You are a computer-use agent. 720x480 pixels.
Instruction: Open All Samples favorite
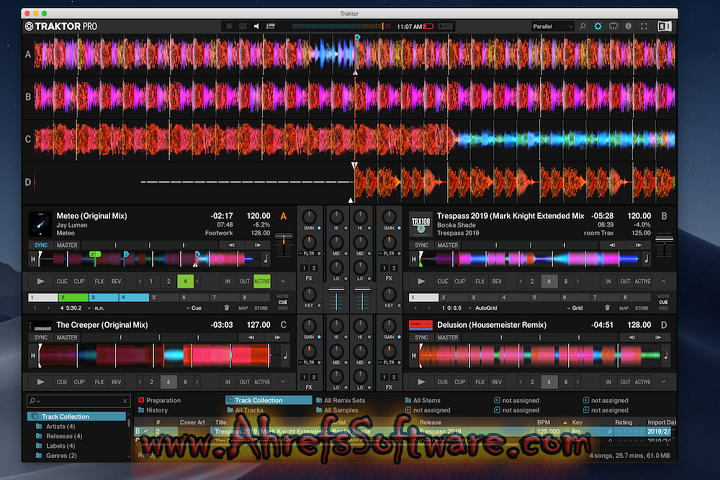(x=337, y=410)
